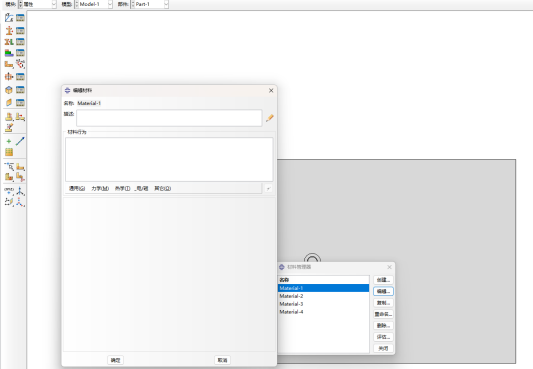Image resolution: width=533 pixels, height=369 pixels.
Task: Click 关闭 Dismiss in Material Manager
Action: point(383,348)
